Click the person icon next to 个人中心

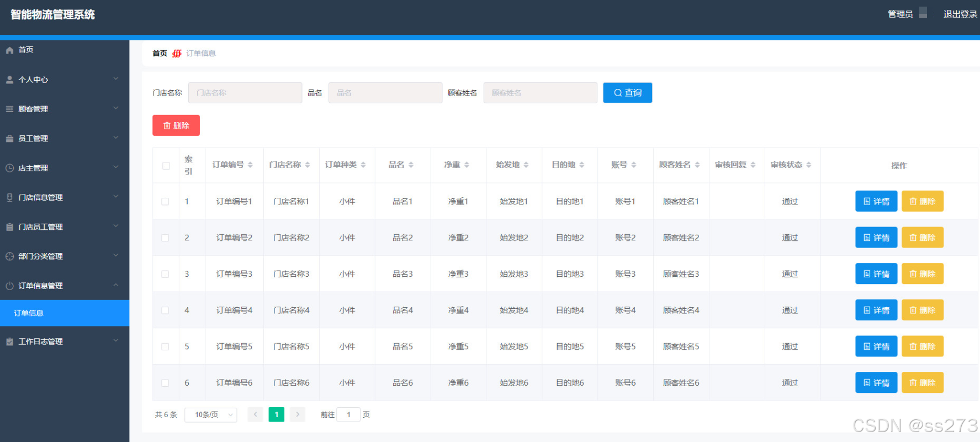click(x=9, y=80)
